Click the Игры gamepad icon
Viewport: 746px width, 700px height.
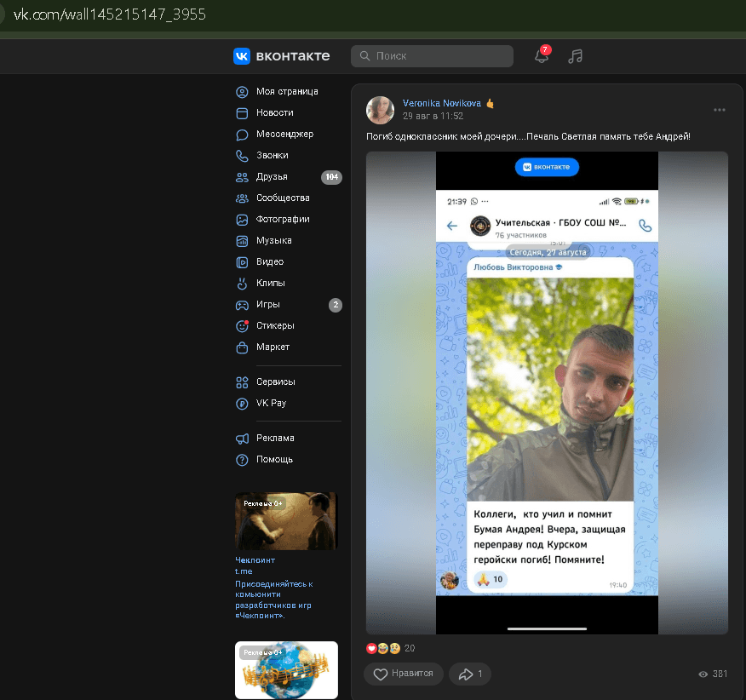click(x=242, y=305)
